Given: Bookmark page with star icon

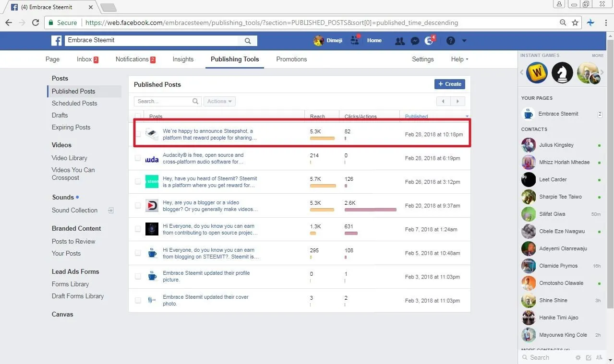Looking at the screenshot, I should click(575, 23).
